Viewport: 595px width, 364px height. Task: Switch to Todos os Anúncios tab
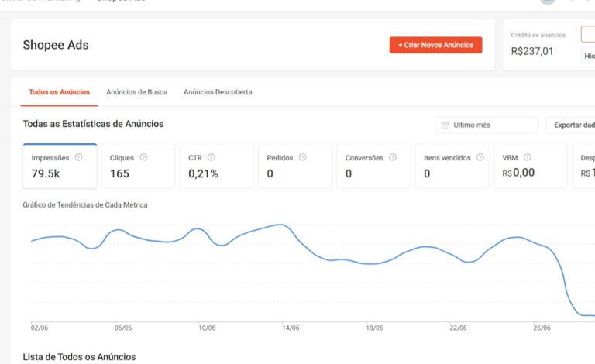pyautogui.click(x=59, y=92)
